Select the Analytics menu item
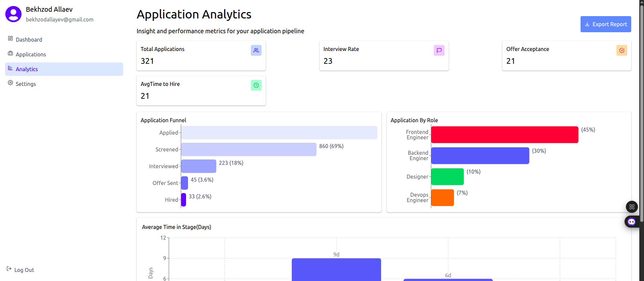The width and height of the screenshot is (644, 281). point(64,69)
